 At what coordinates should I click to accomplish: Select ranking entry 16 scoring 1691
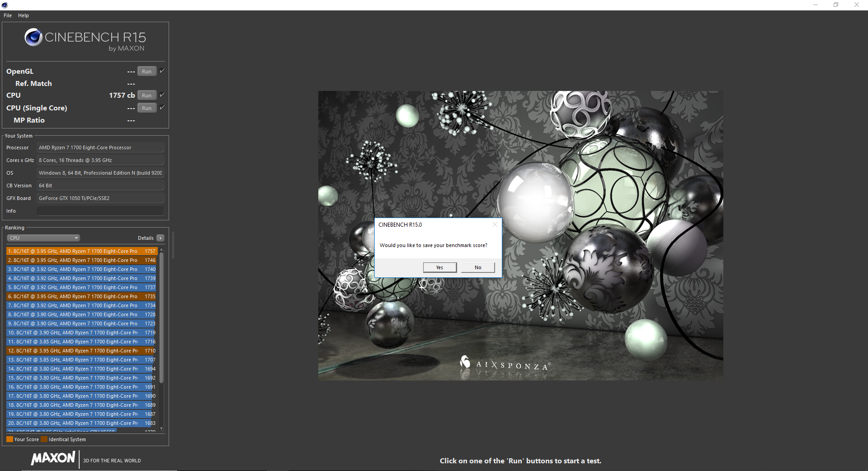point(81,387)
